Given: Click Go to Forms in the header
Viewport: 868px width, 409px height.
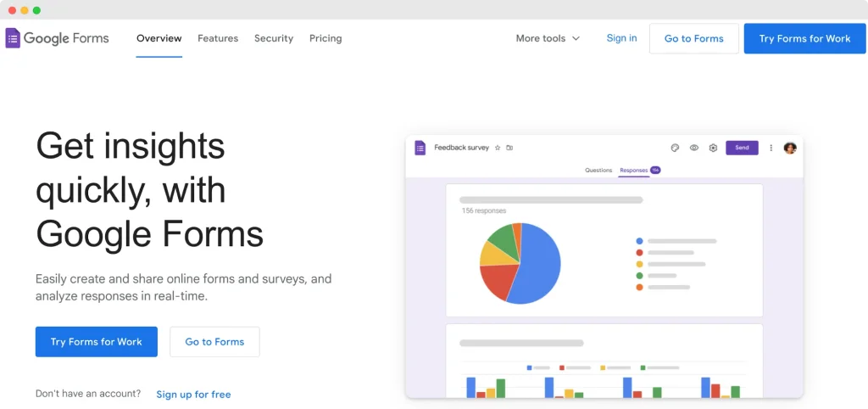Looking at the screenshot, I should pos(693,38).
